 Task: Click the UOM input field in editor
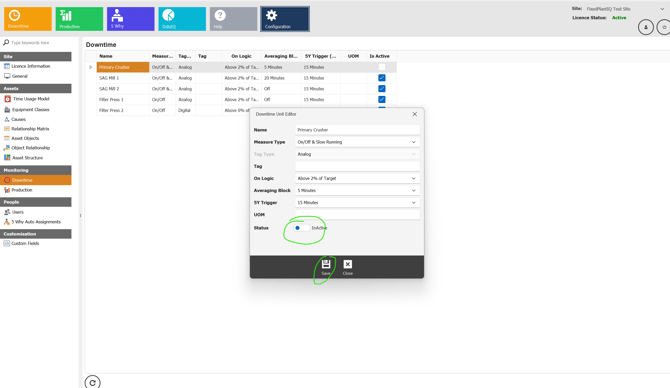pyautogui.click(x=357, y=215)
